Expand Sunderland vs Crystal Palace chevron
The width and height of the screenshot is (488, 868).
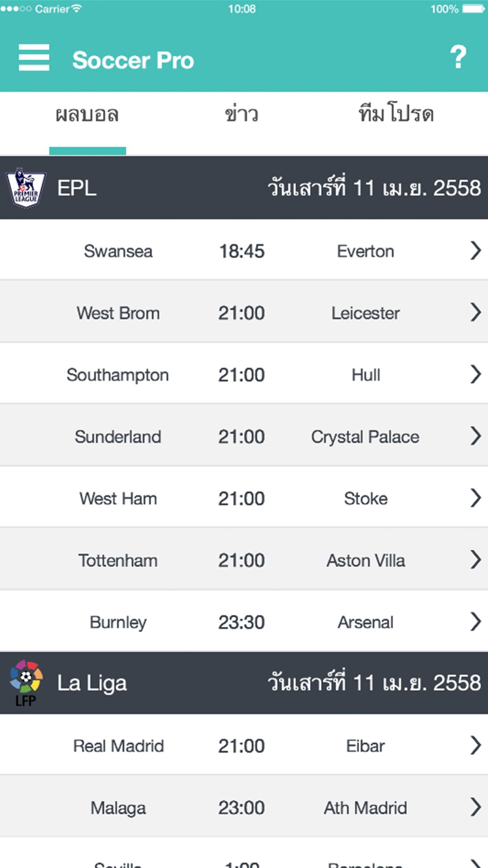pyautogui.click(x=475, y=436)
